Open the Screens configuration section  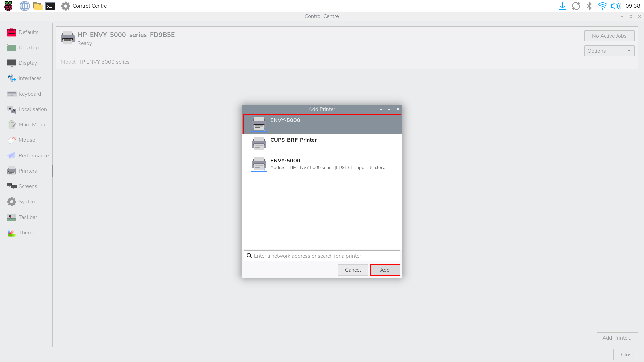point(28,186)
